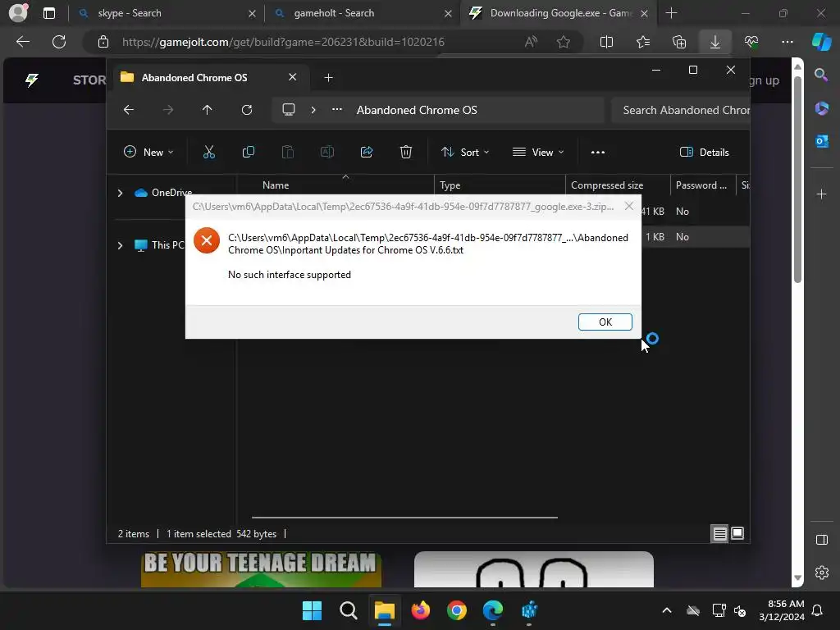Click the Read aloud icon in address bar
This screenshot has height=630, width=840.
531,42
